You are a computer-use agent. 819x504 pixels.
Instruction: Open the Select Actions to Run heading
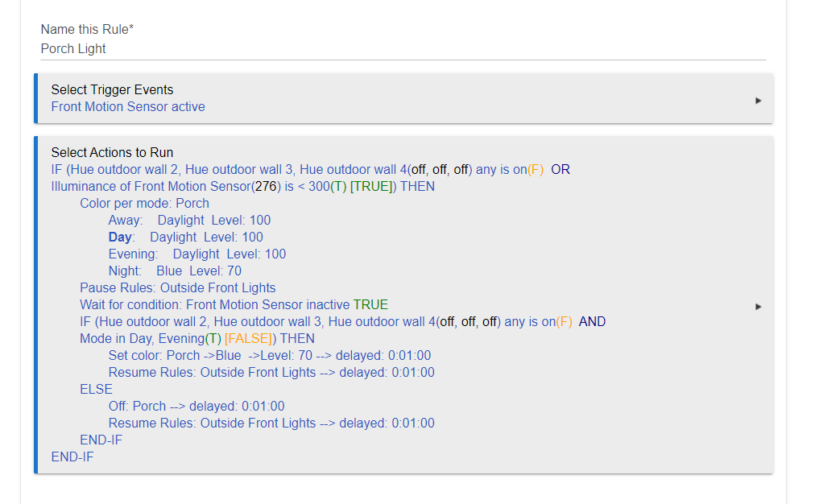(x=112, y=152)
